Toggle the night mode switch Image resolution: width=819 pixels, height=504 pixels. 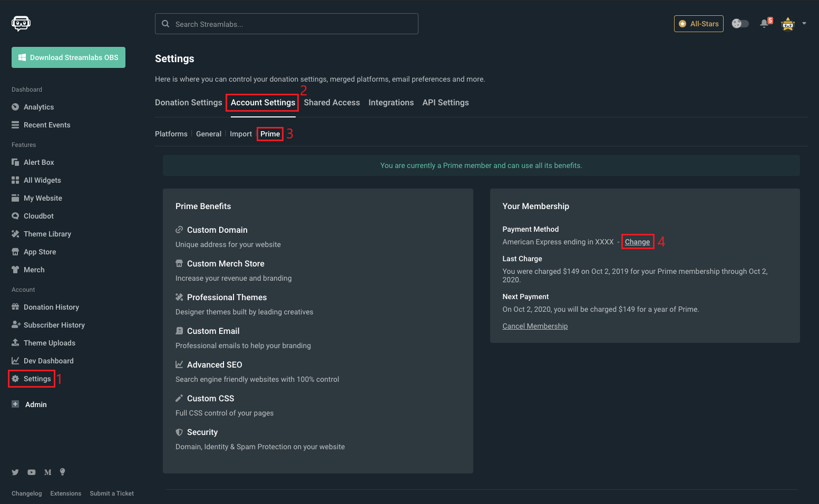(x=740, y=24)
